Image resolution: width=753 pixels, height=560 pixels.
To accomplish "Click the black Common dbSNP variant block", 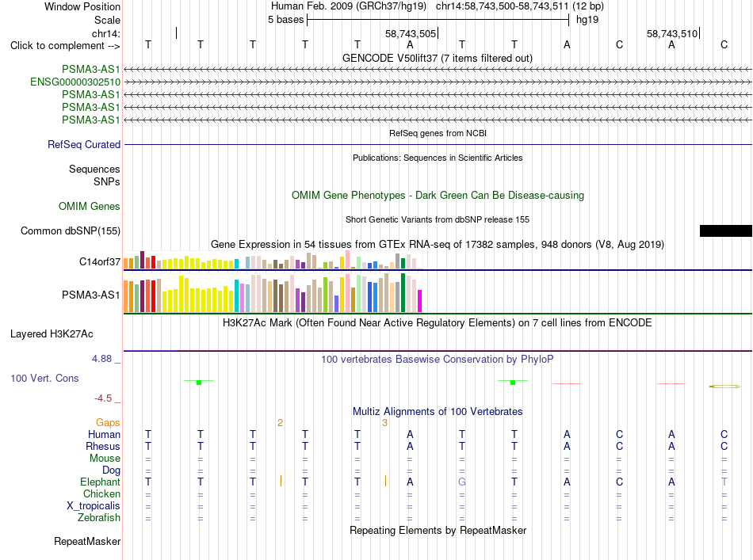I will click(x=725, y=230).
